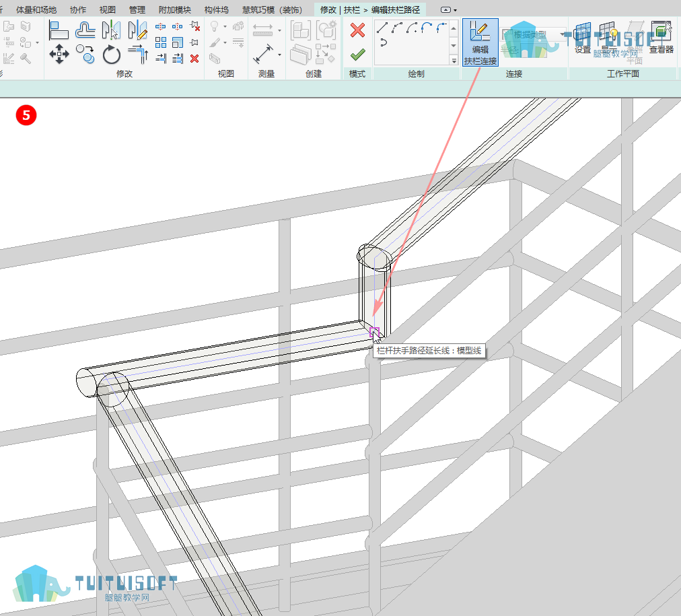Image resolution: width=681 pixels, height=616 pixels.
Task: Open the 查看器 work plane viewer
Action: pos(661,38)
